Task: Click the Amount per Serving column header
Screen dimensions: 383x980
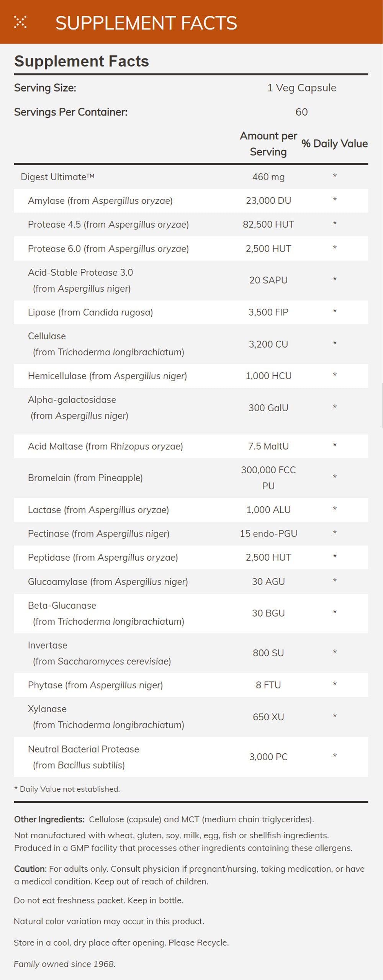Action: click(x=268, y=144)
